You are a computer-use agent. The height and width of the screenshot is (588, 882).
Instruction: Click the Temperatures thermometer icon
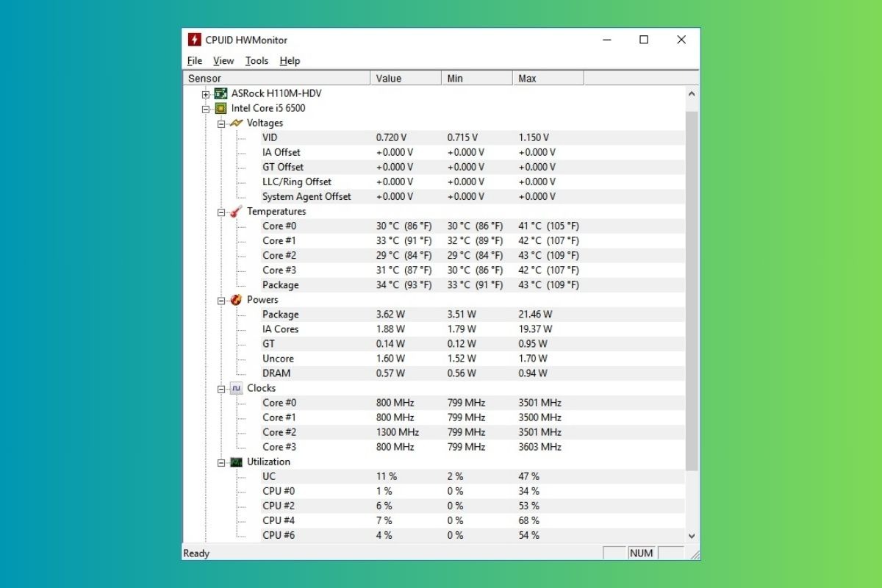tap(236, 211)
